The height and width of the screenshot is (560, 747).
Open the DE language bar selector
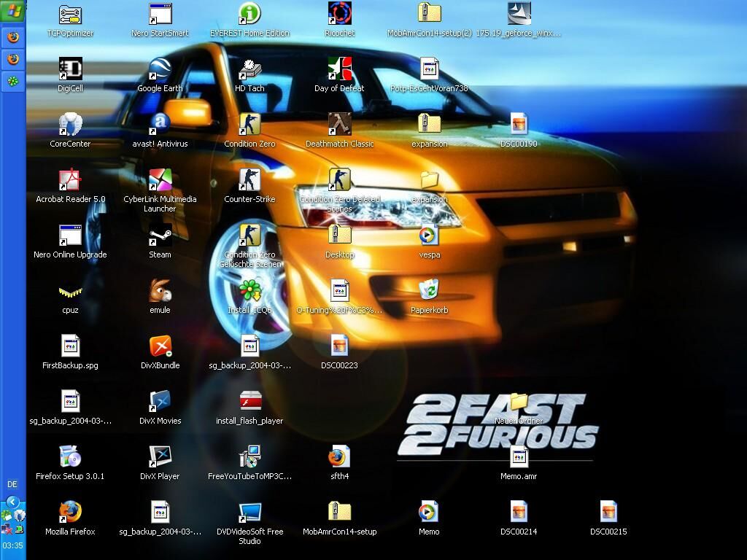12,484
